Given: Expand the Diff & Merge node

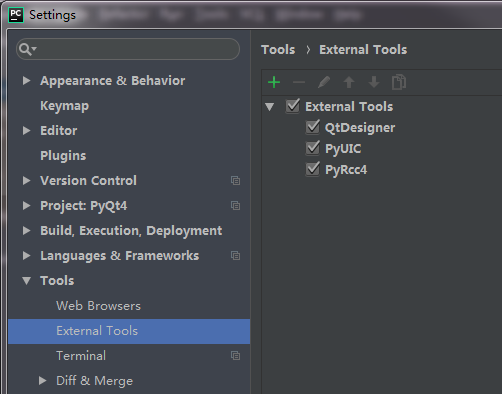Looking at the screenshot, I should 42,381.
